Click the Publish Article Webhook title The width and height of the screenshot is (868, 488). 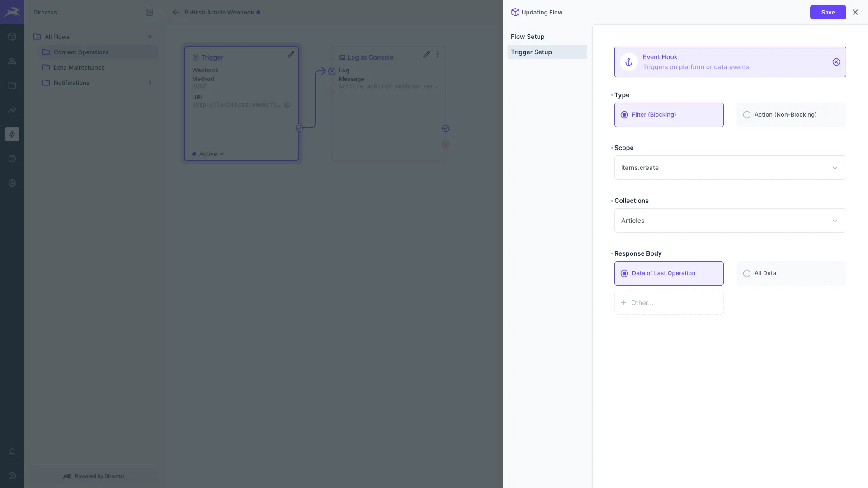[x=219, y=12]
